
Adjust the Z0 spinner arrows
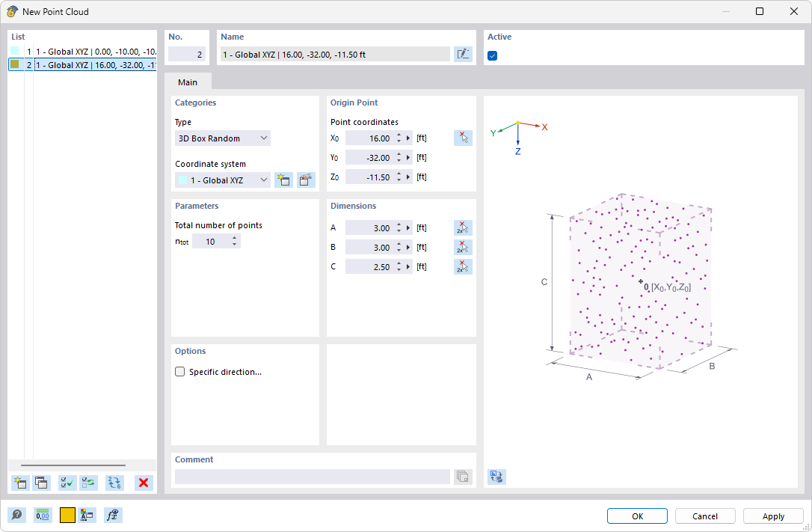(x=399, y=177)
